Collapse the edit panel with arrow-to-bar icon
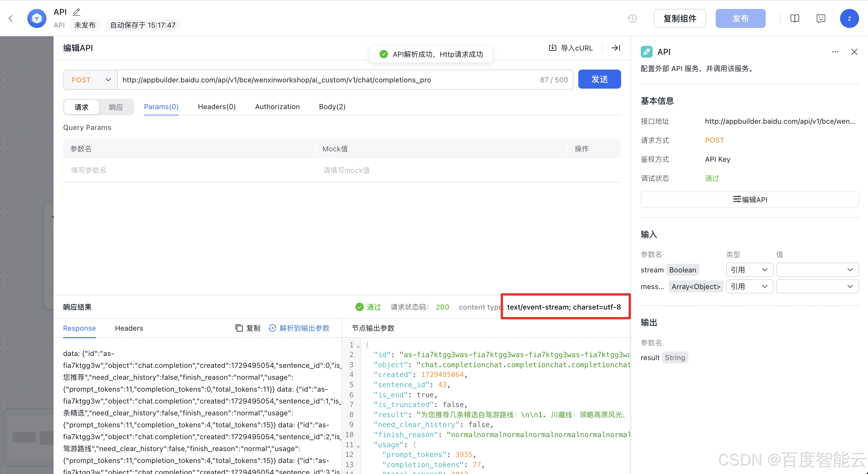868x474 pixels. (x=616, y=48)
